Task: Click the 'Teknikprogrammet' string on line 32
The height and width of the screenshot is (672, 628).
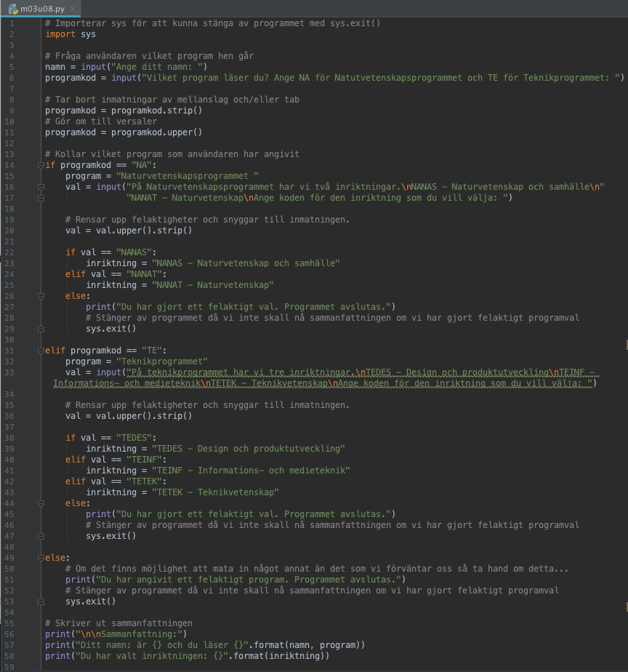Action: pos(162,361)
